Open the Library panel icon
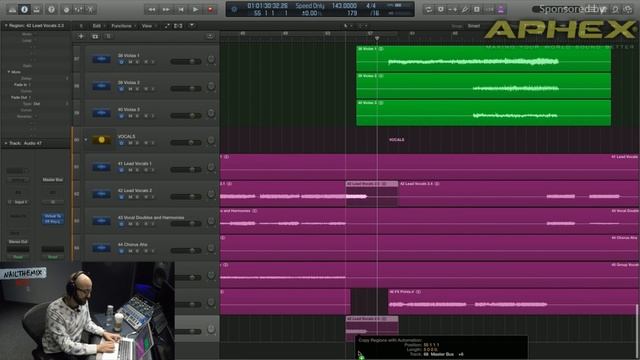The height and width of the screenshot is (360, 640). pos(13,9)
